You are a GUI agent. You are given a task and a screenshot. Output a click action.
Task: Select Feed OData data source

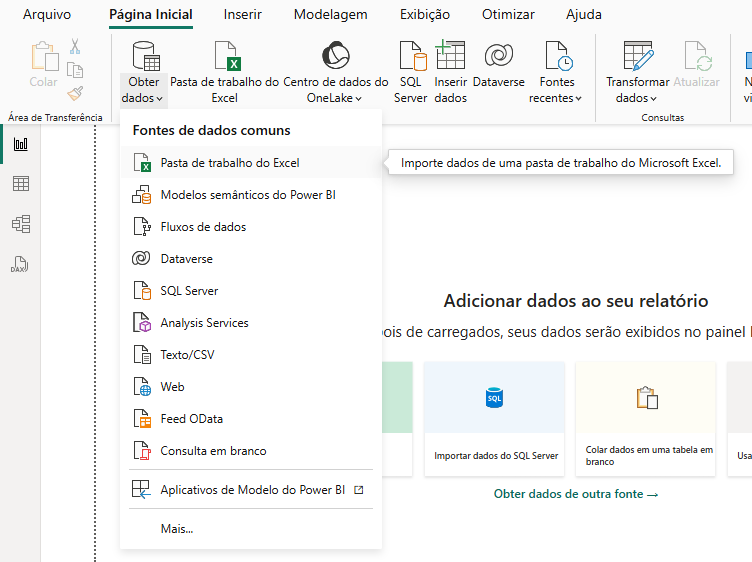pos(251,419)
